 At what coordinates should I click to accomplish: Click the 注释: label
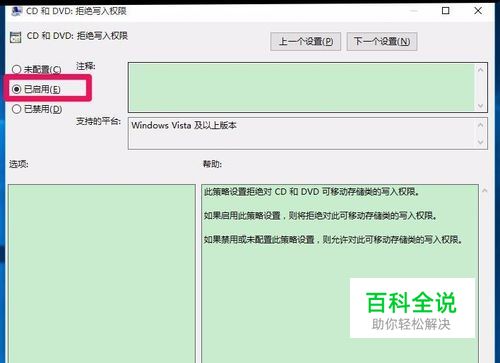pos(86,66)
